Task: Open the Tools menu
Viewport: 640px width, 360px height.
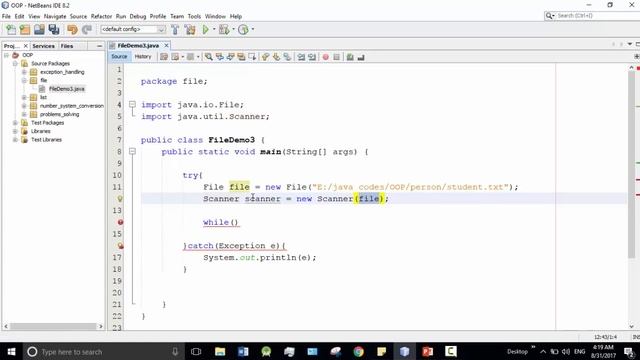Action: pyautogui.click(x=194, y=16)
